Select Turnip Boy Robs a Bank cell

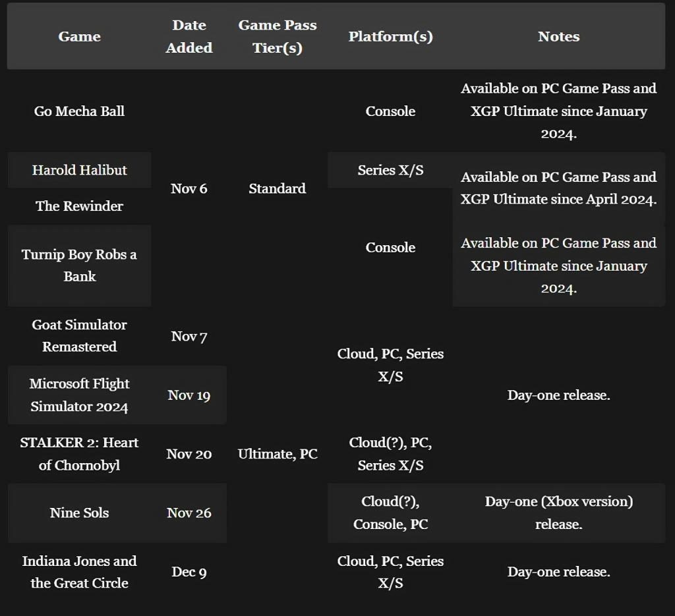coord(79,266)
